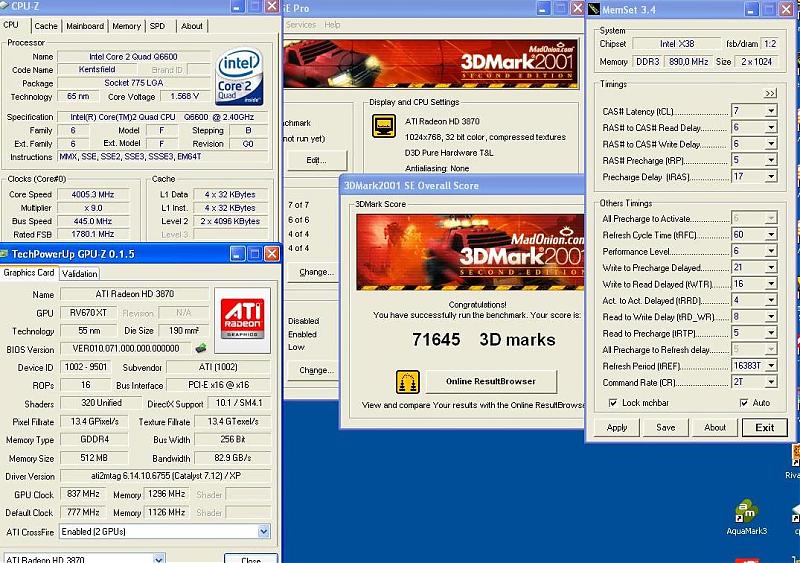
Task: Open the Precharge Delay (tRAS) dropdown
Action: [771, 177]
